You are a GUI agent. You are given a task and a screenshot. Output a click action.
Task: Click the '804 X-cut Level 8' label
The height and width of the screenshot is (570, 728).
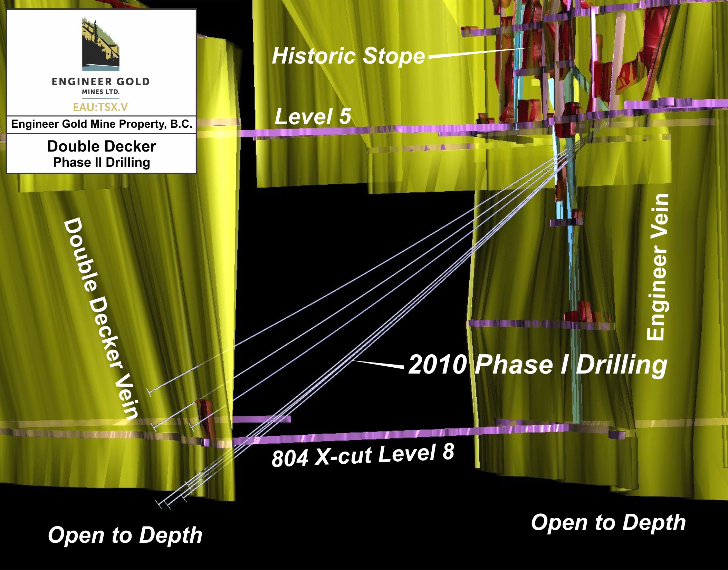363,455
